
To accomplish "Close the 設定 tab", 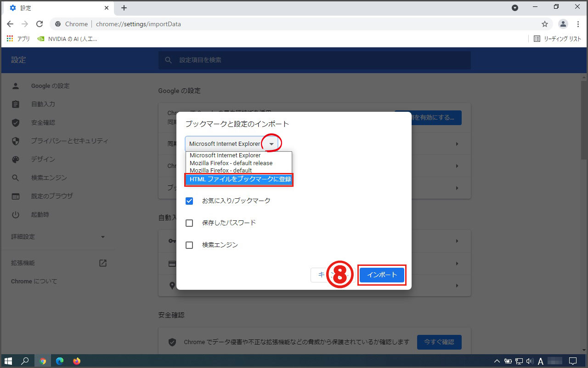I will click(107, 8).
